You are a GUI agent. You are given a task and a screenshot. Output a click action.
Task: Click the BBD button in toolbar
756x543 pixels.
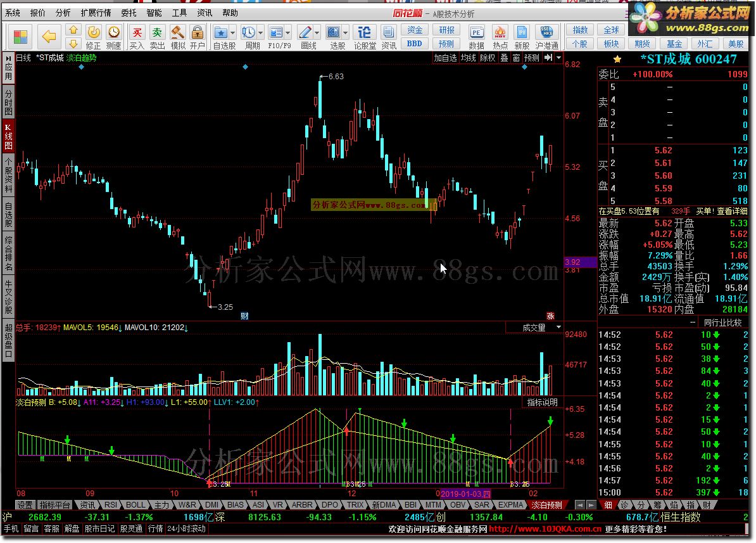tap(415, 44)
